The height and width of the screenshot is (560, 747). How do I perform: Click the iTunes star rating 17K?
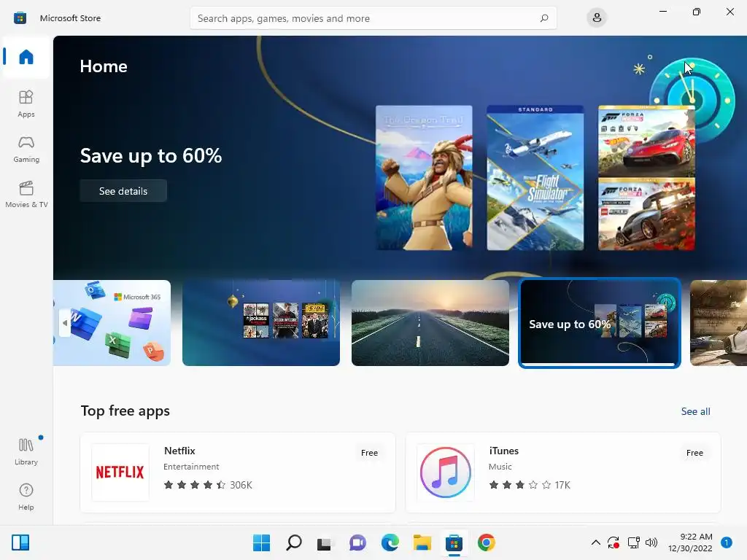(x=530, y=485)
